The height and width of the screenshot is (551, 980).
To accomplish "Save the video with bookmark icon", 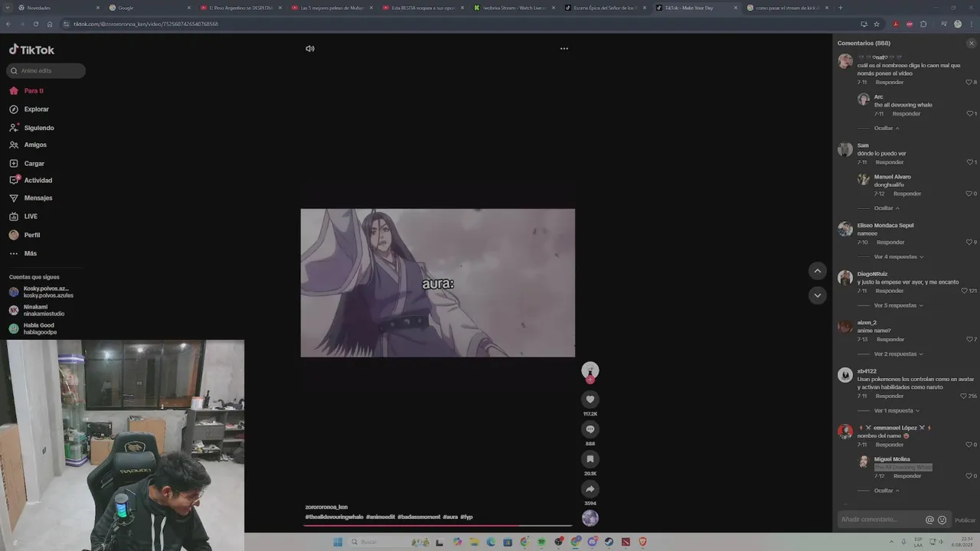I will [590, 458].
